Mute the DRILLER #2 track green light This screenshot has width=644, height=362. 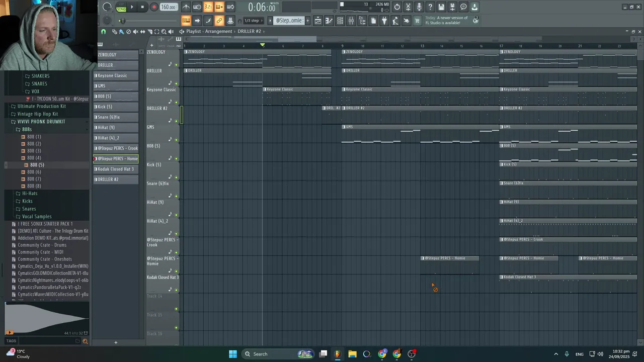coord(176,121)
